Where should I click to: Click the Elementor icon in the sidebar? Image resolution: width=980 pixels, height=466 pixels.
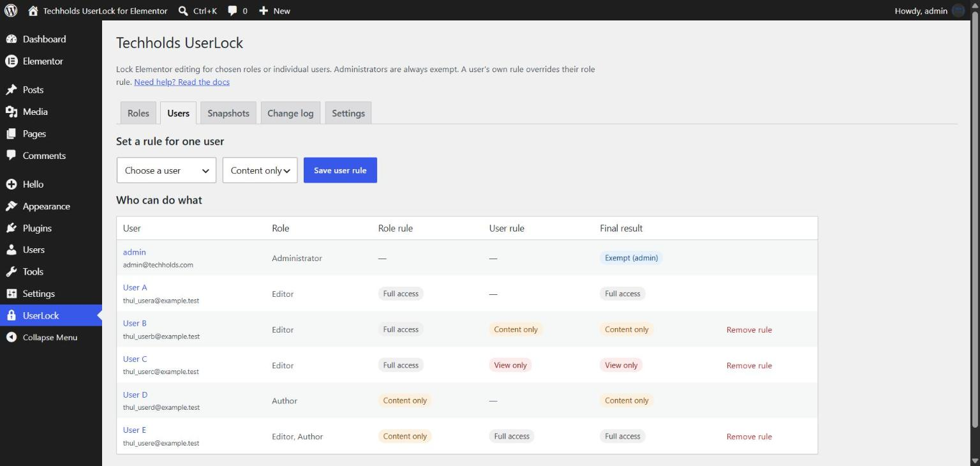click(x=11, y=61)
